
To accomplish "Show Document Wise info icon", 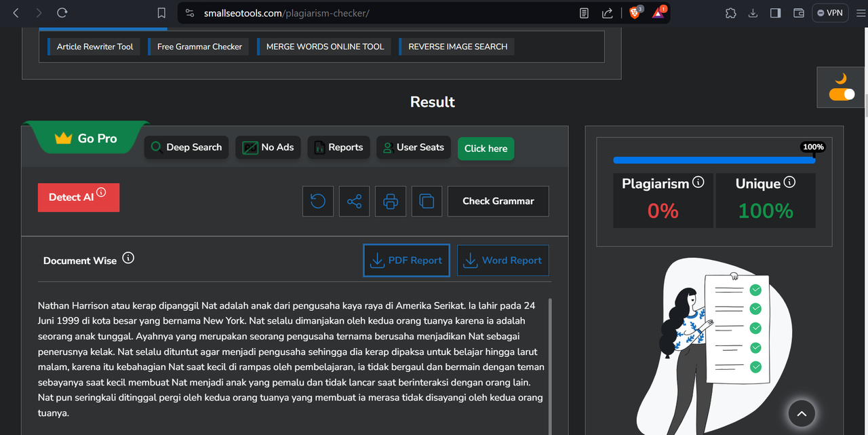I will point(128,258).
